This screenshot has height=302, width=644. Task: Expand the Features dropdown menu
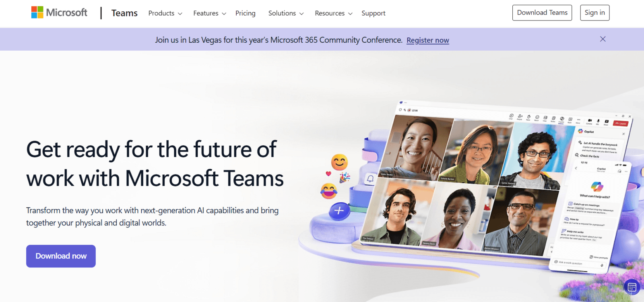point(210,13)
